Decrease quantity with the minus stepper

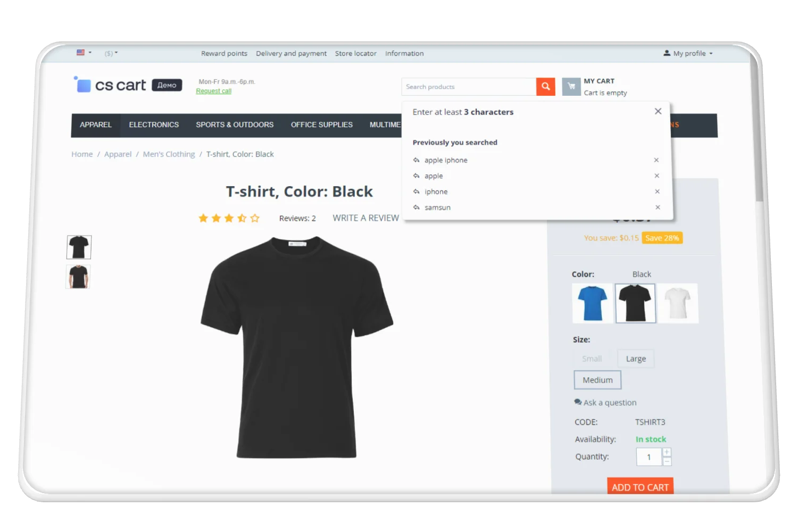point(667,462)
